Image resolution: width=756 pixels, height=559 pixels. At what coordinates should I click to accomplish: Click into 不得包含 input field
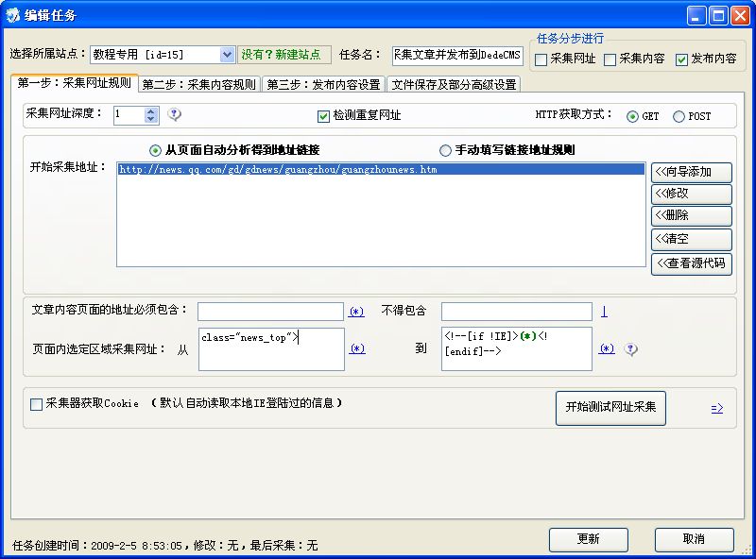(x=516, y=311)
